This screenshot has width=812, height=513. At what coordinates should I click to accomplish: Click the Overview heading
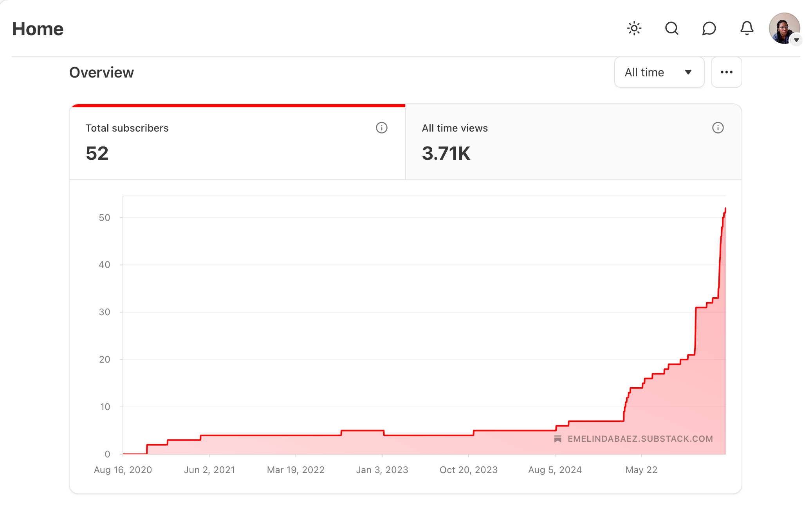[x=101, y=72]
